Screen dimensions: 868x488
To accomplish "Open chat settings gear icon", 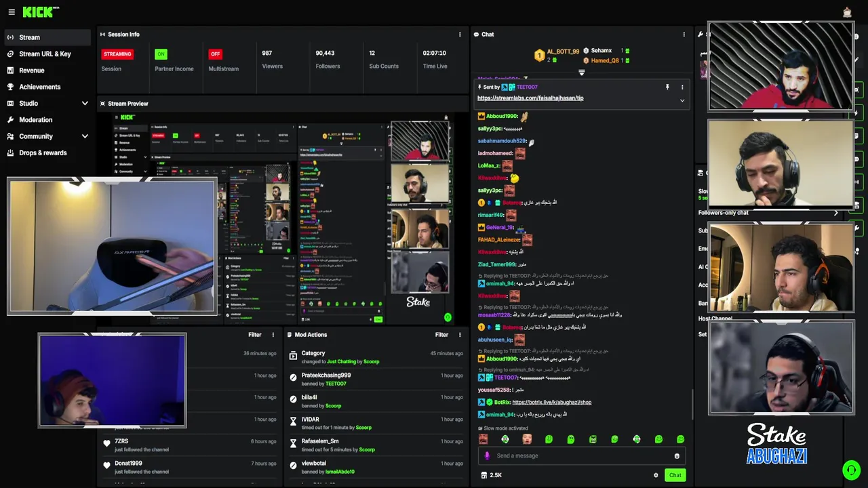I will (656, 475).
